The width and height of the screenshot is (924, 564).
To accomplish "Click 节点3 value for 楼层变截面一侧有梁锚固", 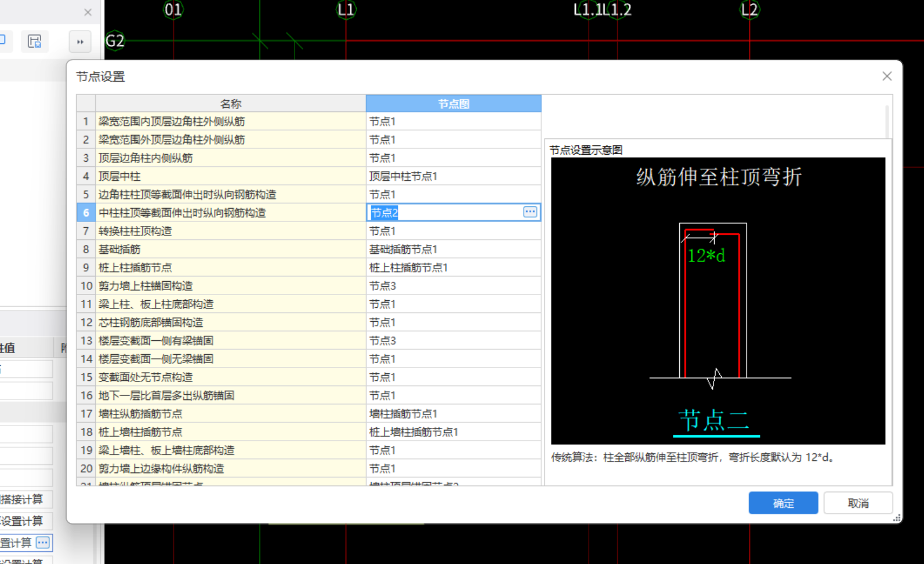I will 453,340.
